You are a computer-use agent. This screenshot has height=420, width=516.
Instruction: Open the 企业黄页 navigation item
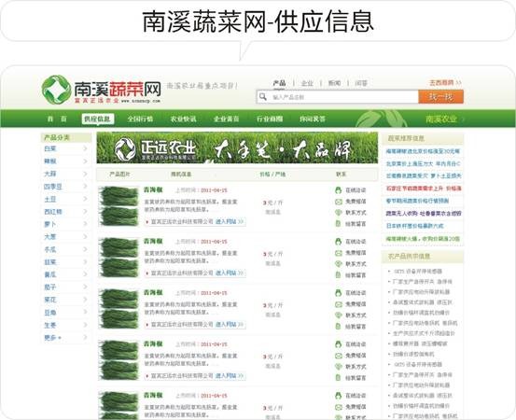click(x=227, y=119)
